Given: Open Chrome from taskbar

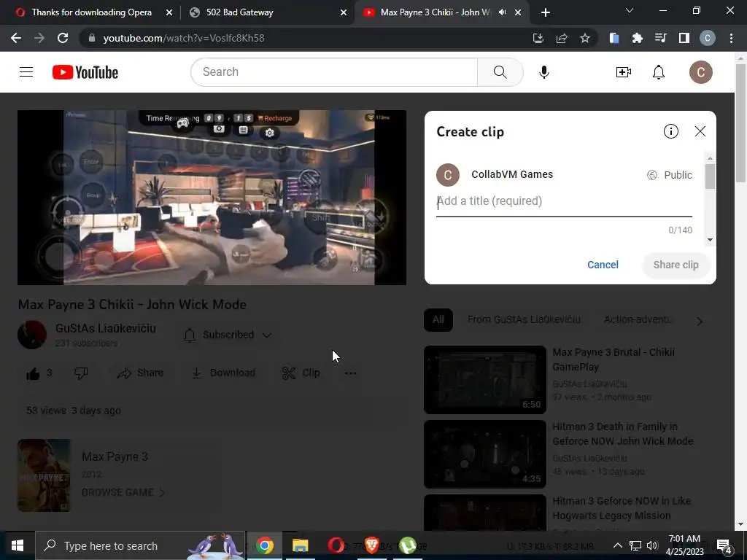Looking at the screenshot, I should pyautogui.click(x=264, y=545).
